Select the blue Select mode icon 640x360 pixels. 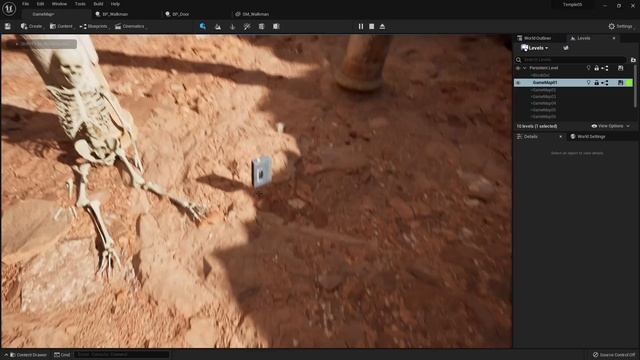(x=203, y=27)
